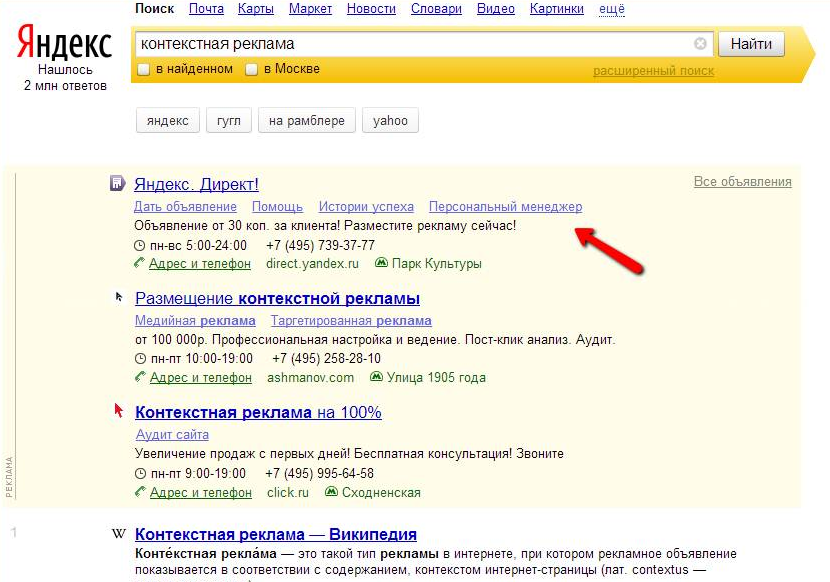Click the 'Аудит сайта' sitelink
This screenshot has width=830, height=582.
[172, 434]
